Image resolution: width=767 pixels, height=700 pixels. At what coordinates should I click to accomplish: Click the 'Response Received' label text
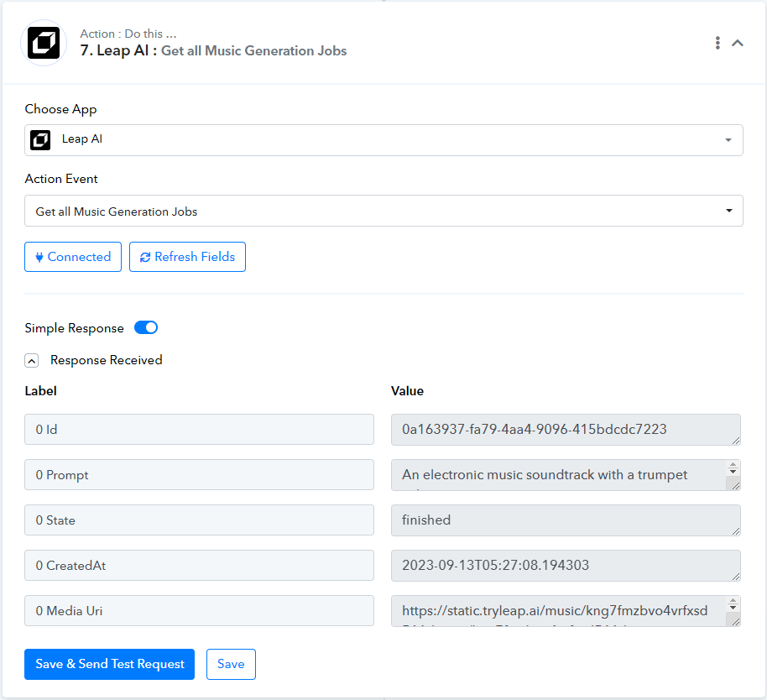click(x=106, y=360)
